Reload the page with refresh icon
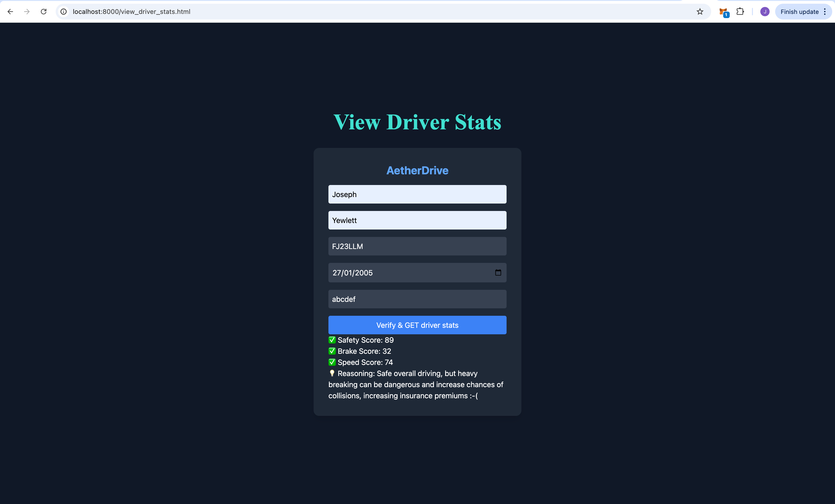 44,12
